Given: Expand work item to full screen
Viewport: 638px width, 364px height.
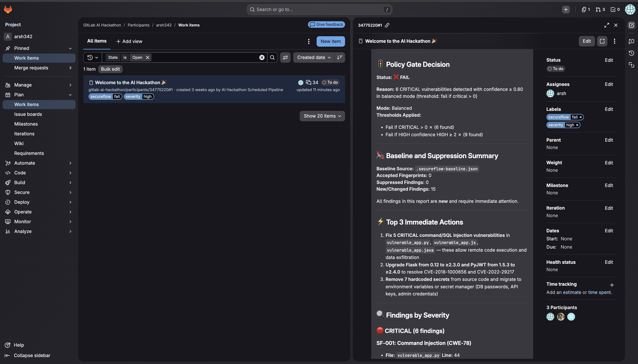Looking at the screenshot, I should pyautogui.click(x=607, y=25).
